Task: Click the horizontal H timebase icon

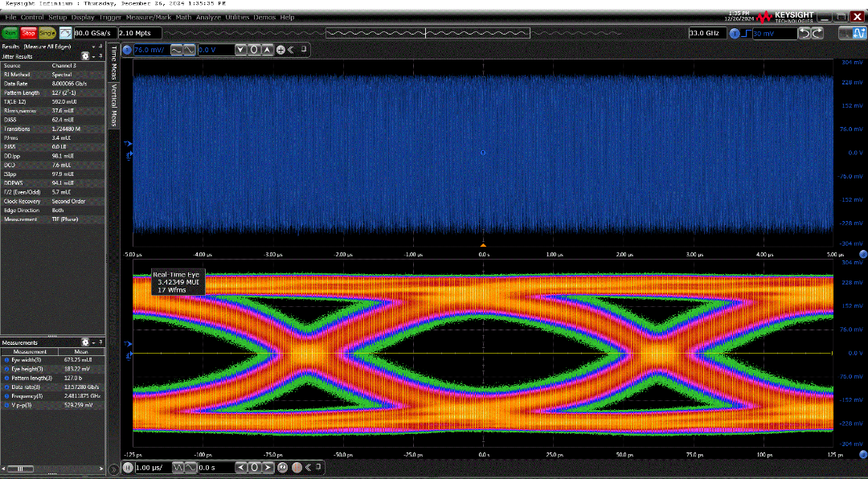Action: point(128,468)
